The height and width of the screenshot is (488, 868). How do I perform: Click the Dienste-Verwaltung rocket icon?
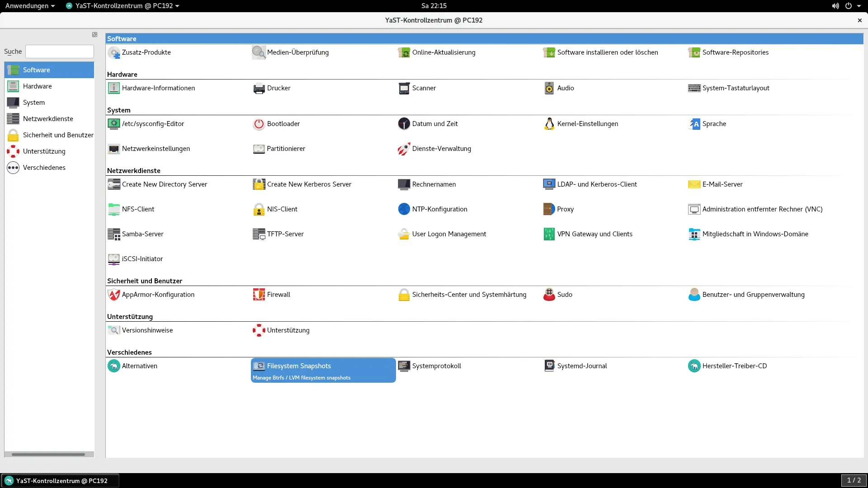pyautogui.click(x=404, y=149)
